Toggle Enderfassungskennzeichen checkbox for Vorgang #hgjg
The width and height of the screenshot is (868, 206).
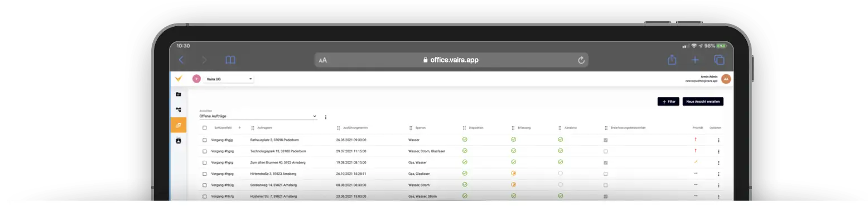[606, 140]
